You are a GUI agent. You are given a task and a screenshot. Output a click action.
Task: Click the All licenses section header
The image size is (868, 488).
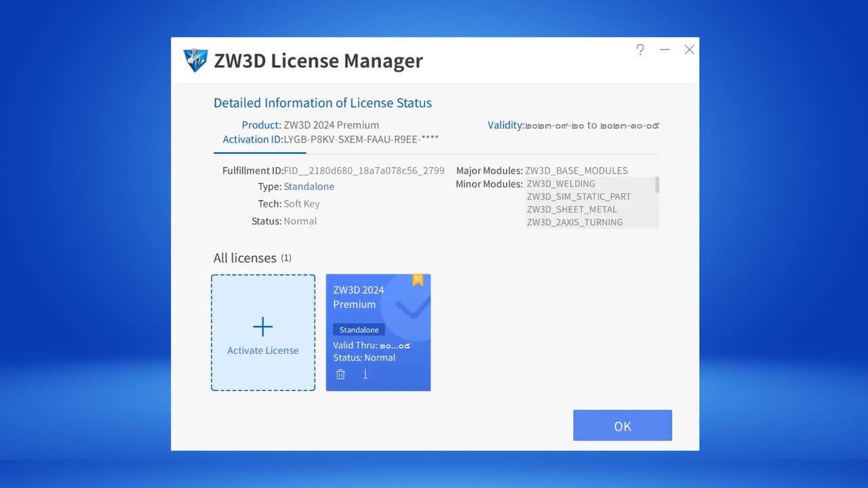(244, 258)
